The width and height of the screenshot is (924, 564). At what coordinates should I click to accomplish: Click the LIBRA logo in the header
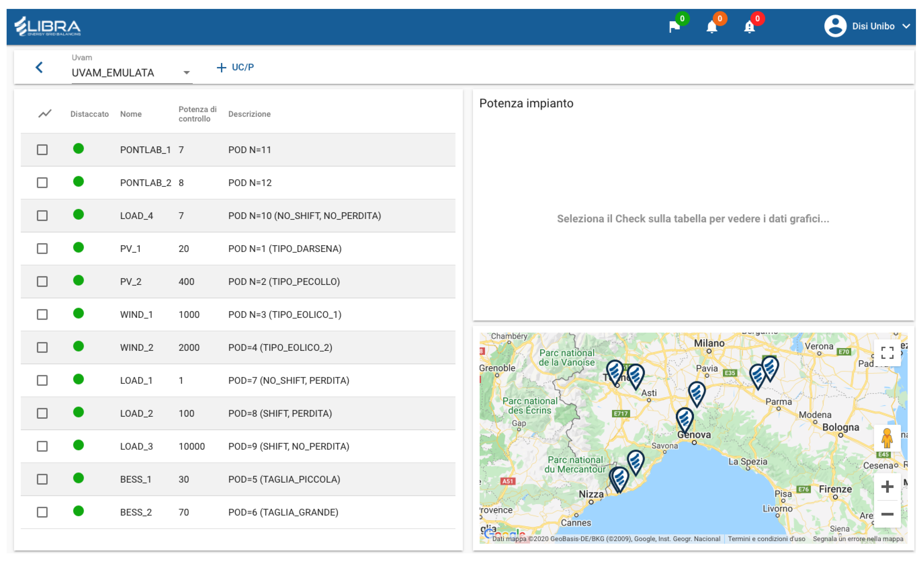pos(48,26)
